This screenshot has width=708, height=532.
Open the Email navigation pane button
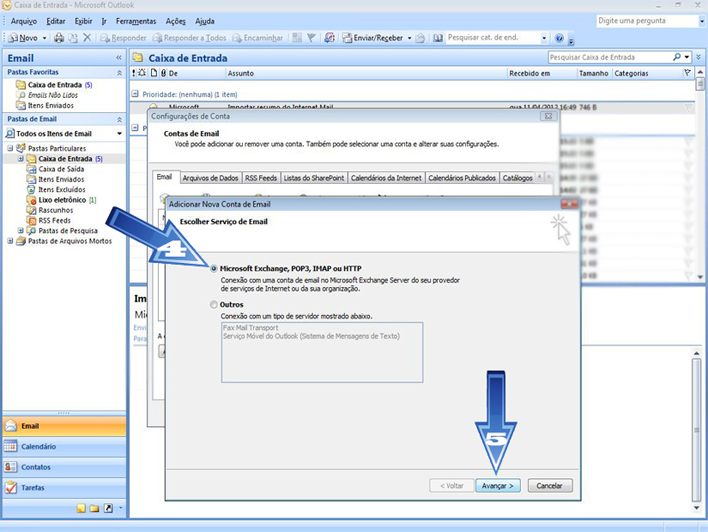(64, 426)
